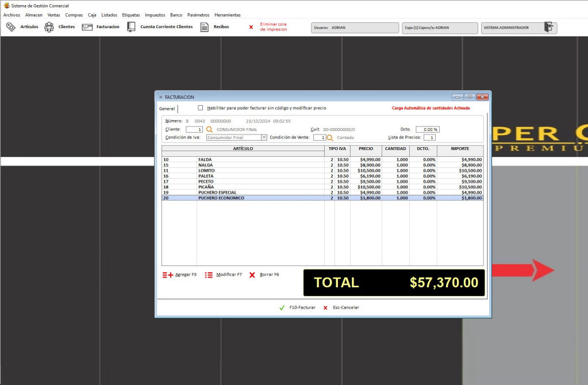The image size is (588, 385).
Task: Open the Parámetros menu
Action: point(198,15)
